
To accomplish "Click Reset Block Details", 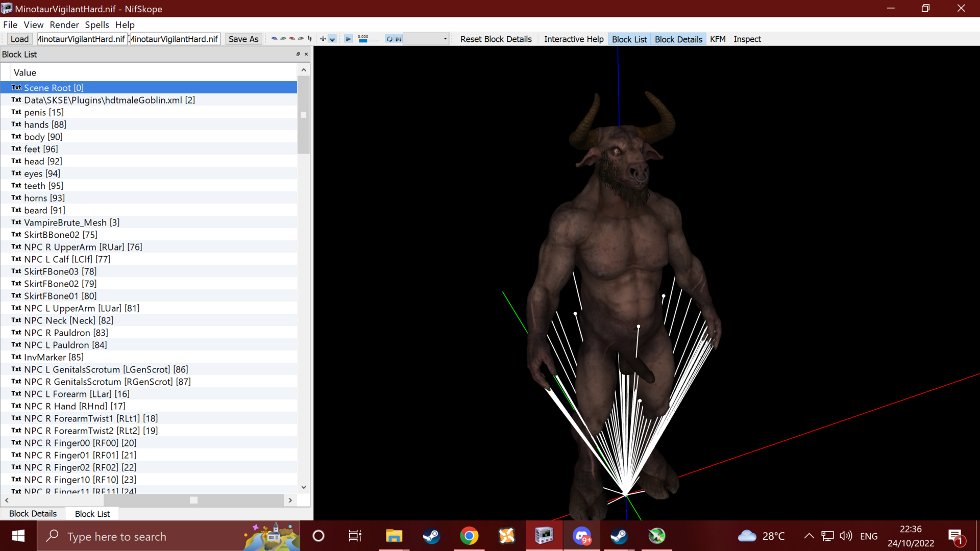I will 496,39.
